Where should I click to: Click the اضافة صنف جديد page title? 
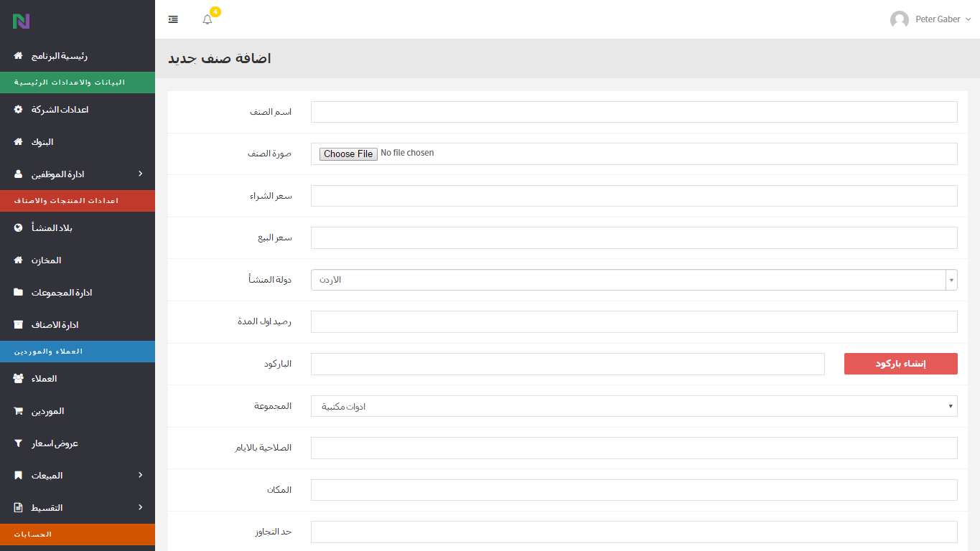220,58
